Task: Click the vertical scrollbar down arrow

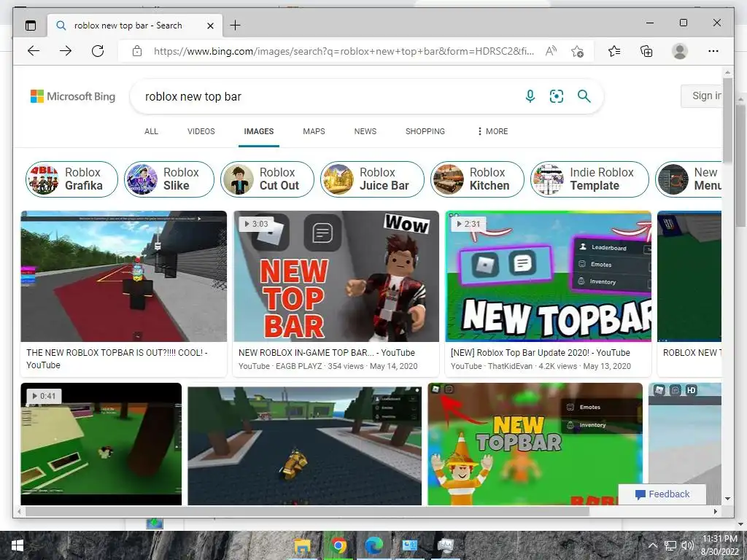Action: click(x=727, y=499)
